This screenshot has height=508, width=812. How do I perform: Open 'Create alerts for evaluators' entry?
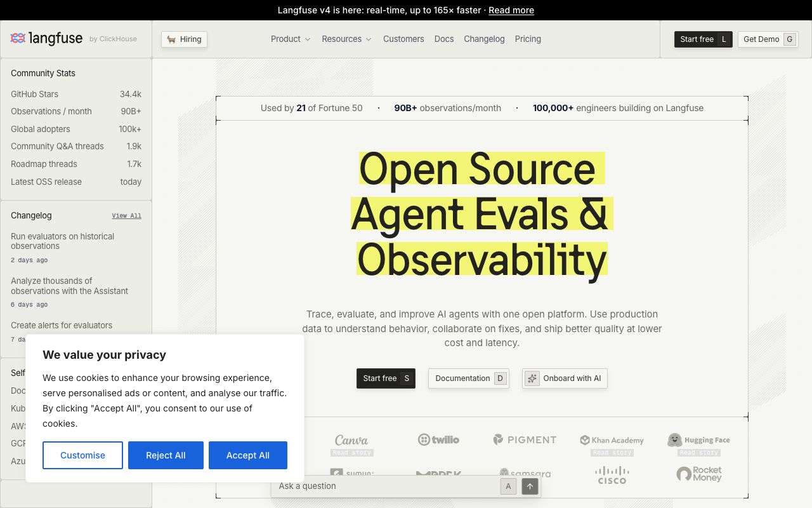[x=62, y=325]
